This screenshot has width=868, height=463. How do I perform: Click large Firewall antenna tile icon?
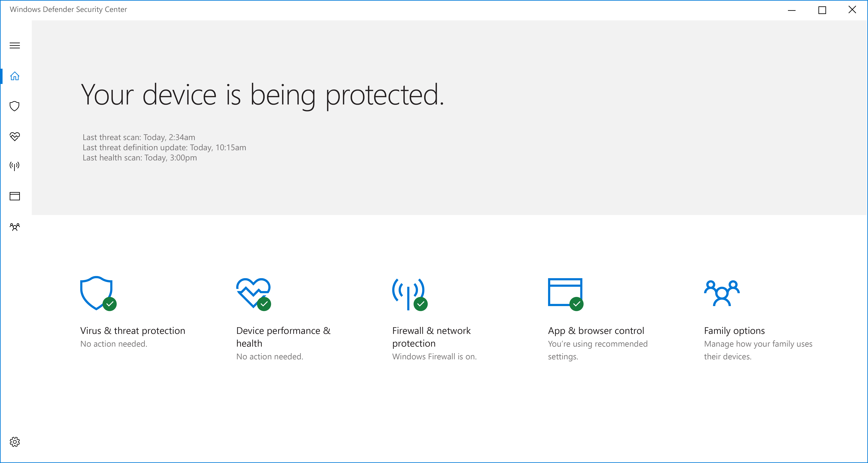(408, 293)
